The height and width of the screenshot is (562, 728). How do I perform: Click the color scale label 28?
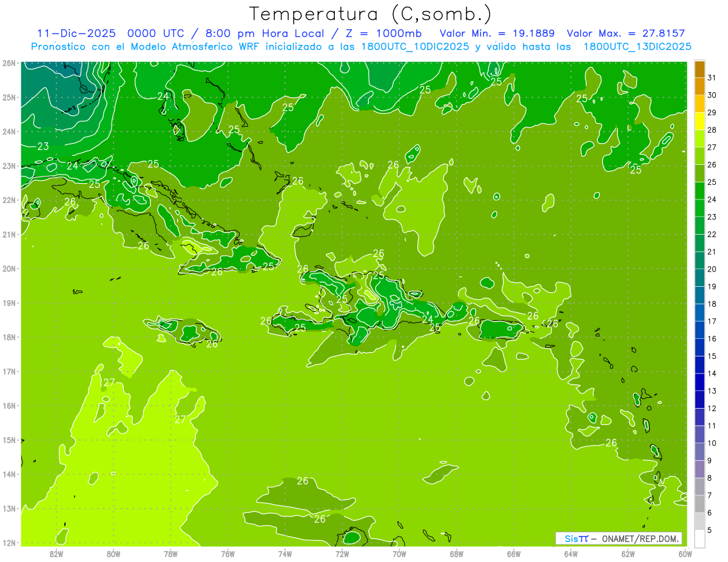(712, 130)
